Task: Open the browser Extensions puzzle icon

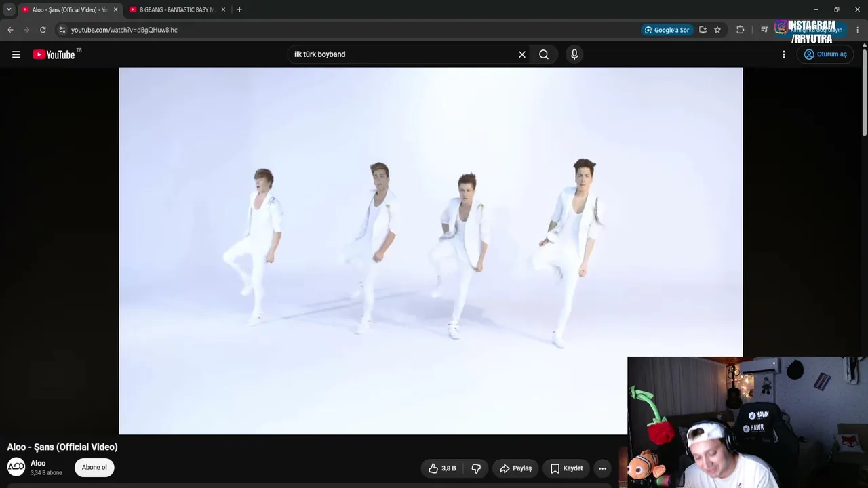Action: [x=740, y=30]
